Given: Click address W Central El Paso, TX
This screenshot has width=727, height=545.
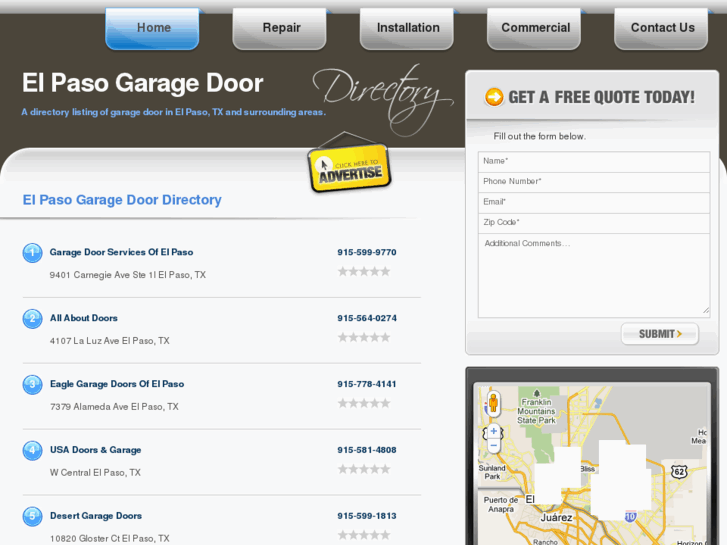Looking at the screenshot, I should [x=95, y=472].
